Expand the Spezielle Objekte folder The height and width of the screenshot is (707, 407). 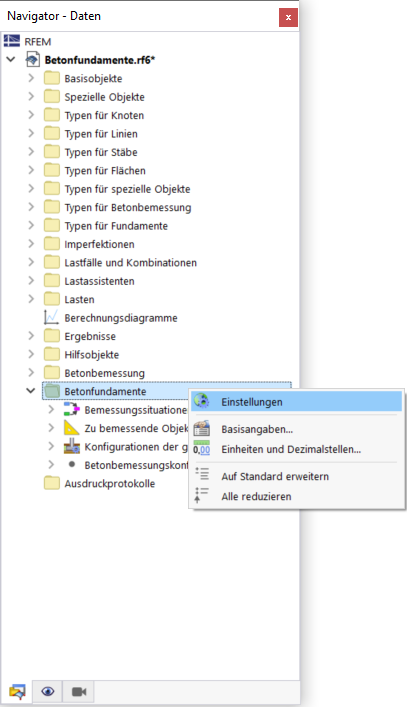coord(31,96)
